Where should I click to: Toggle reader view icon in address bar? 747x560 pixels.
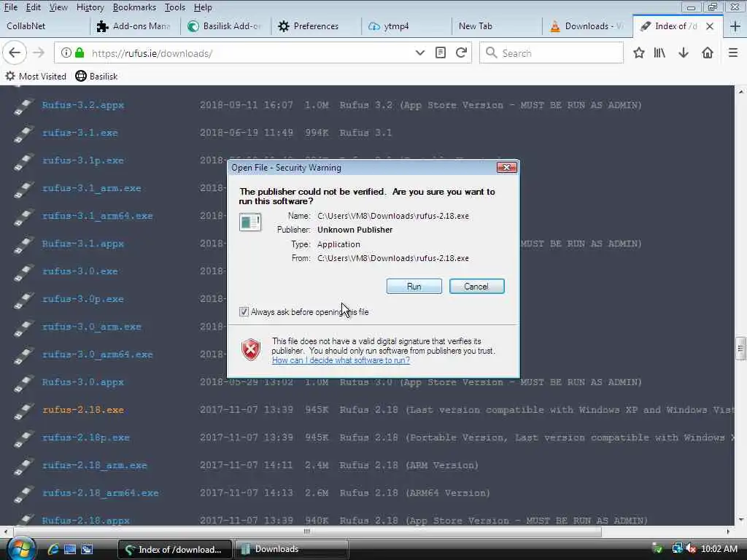click(x=441, y=52)
